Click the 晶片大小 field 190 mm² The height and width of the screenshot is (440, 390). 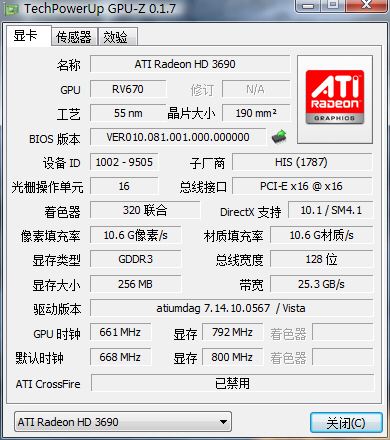[x=256, y=113]
